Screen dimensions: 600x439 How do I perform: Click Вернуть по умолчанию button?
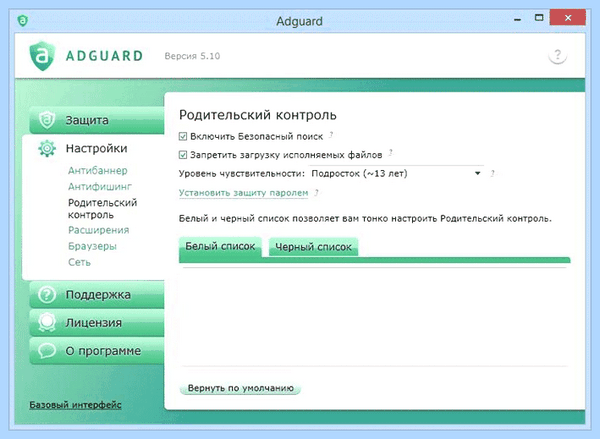(240, 388)
